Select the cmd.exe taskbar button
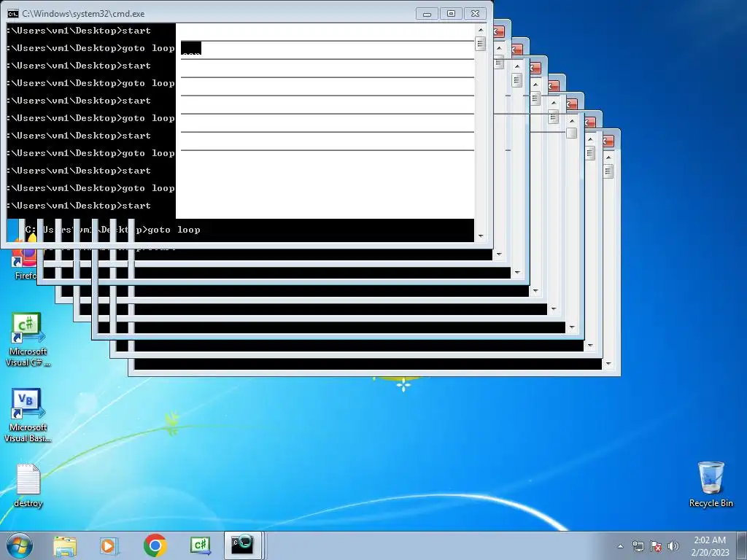747x560 pixels. (x=242, y=545)
